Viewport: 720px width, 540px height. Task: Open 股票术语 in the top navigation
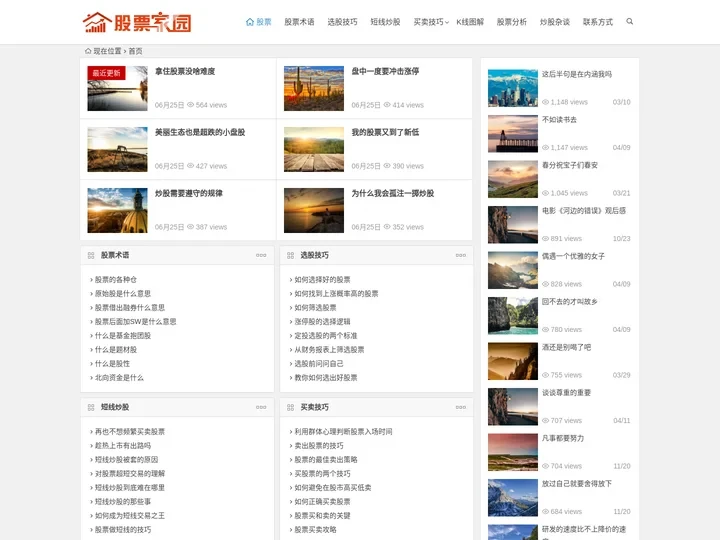coord(299,22)
